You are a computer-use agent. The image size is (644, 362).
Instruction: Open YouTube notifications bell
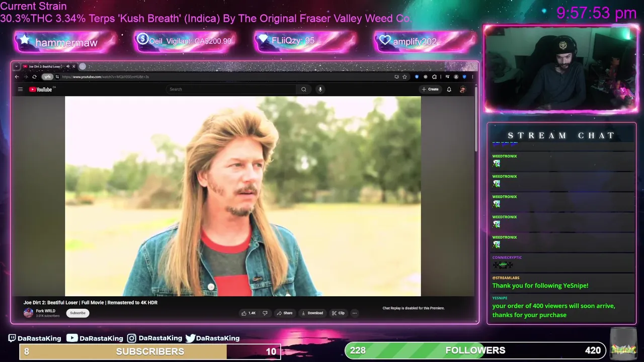pos(449,89)
